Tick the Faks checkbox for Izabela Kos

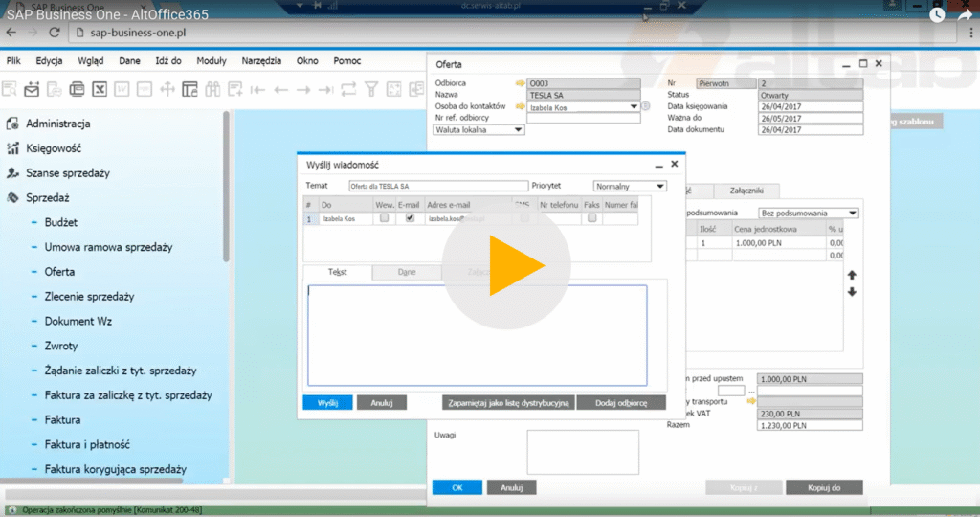(591, 218)
